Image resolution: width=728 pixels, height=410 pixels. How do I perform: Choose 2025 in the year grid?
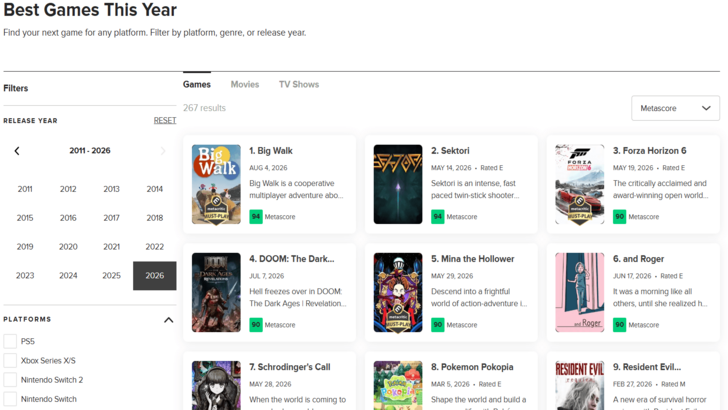pyautogui.click(x=111, y=275)
